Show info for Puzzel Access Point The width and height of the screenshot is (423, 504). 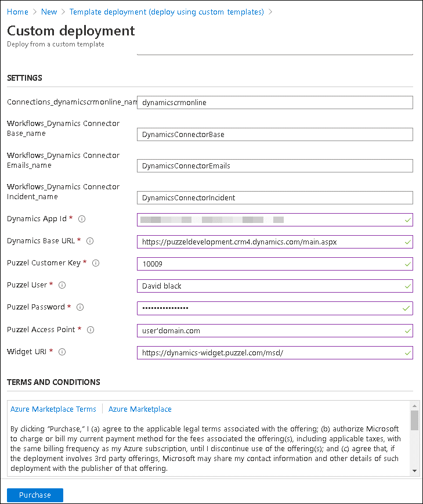pyautogui.click(x=91, y=330)
